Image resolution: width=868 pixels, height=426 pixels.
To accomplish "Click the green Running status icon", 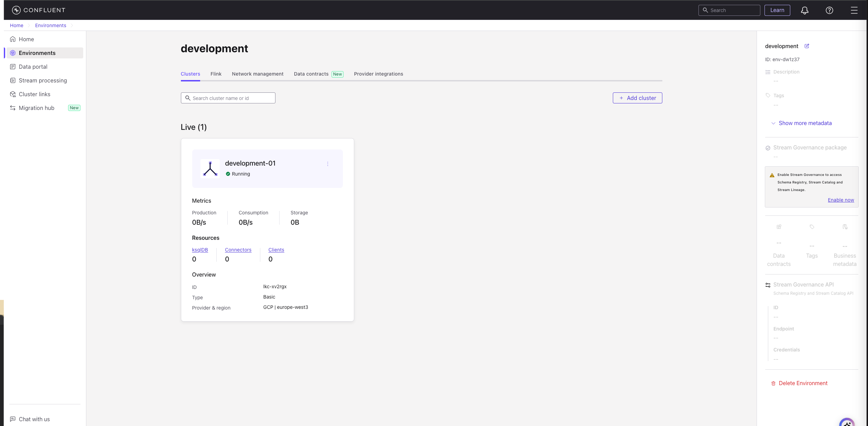I will click(x=228, y=174).
